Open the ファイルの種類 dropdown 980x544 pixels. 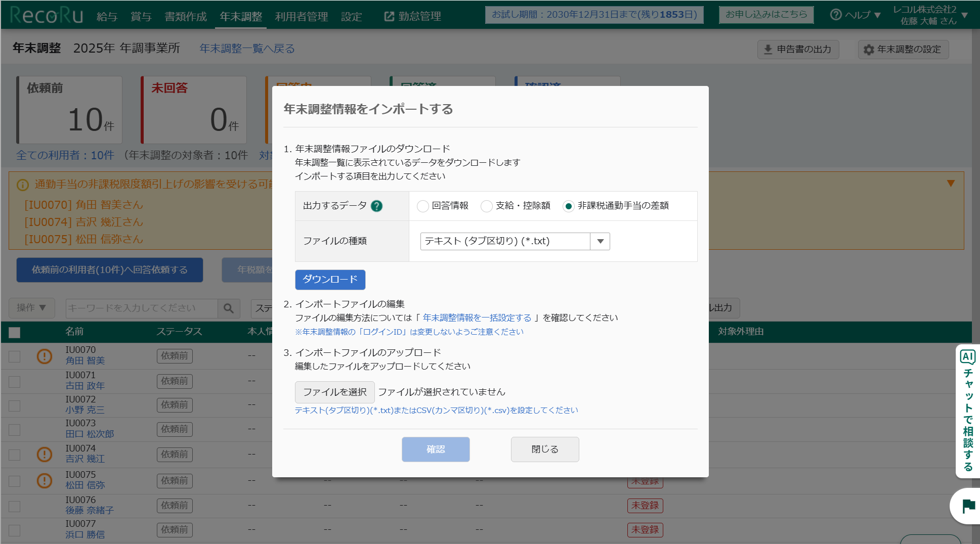(x=600, y=241)
